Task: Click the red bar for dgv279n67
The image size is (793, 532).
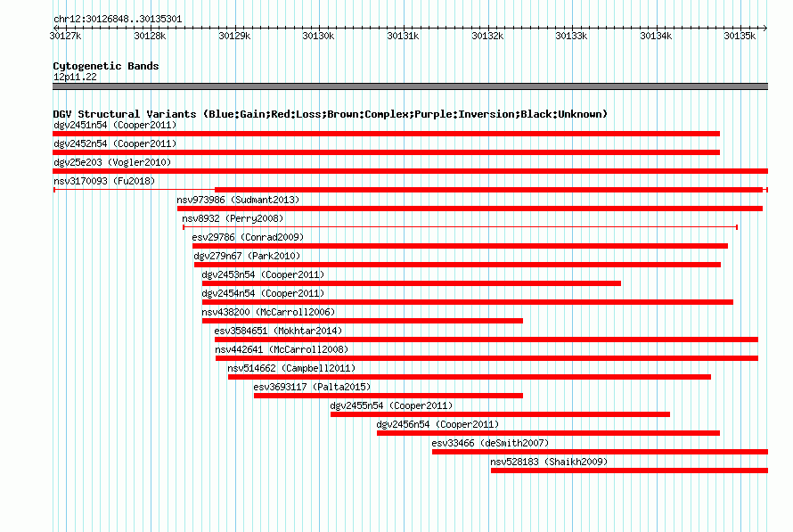Action: coord(458,265)
